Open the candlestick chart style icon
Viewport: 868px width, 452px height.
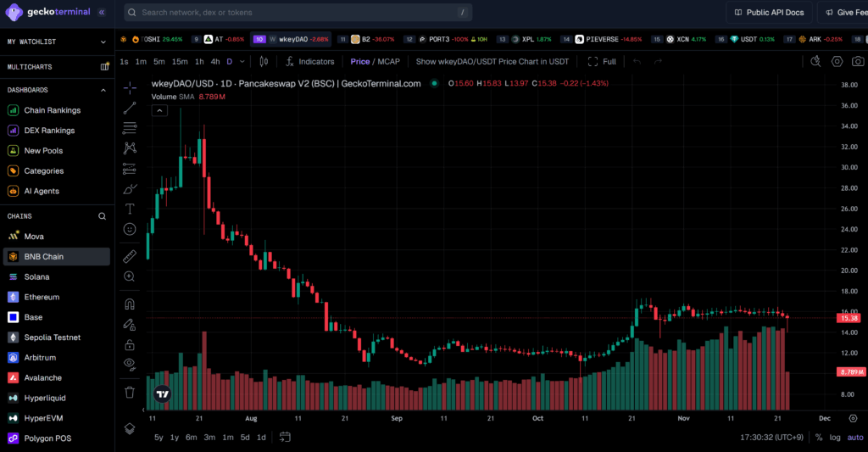point(264,61)
